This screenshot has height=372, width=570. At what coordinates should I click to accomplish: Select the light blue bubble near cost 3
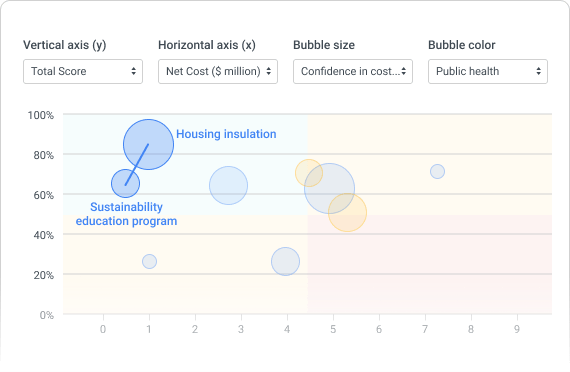(x=228, y=185)
